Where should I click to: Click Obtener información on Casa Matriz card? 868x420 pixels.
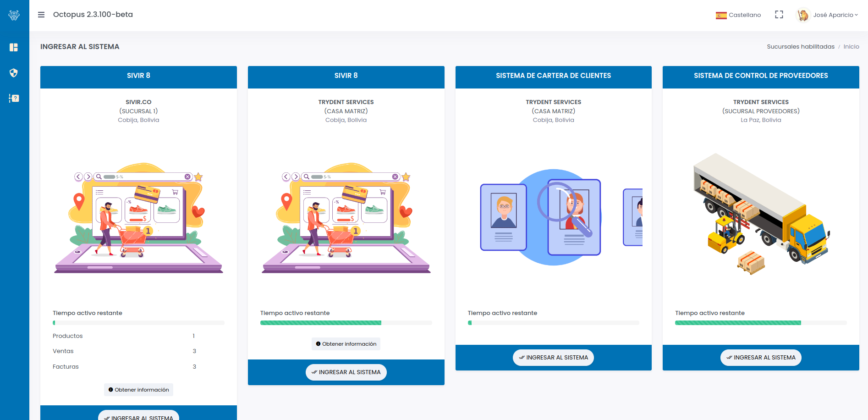point(346,344)
